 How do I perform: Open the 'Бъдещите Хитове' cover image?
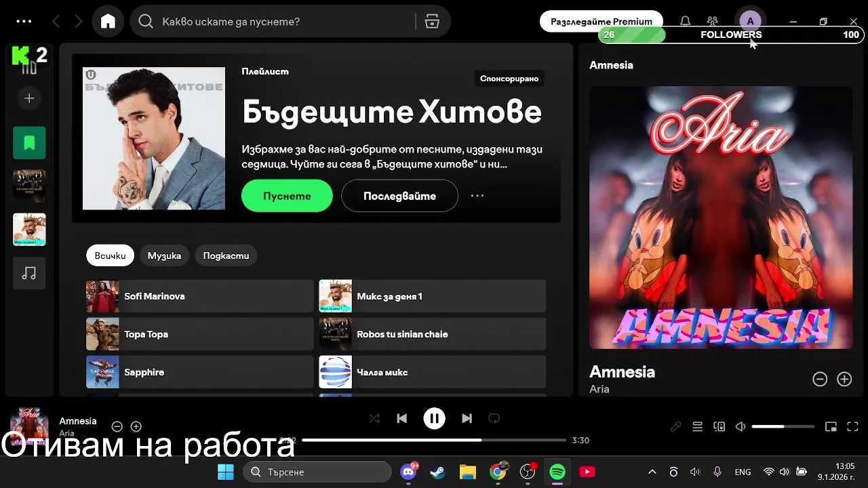(x=154, y=138)
